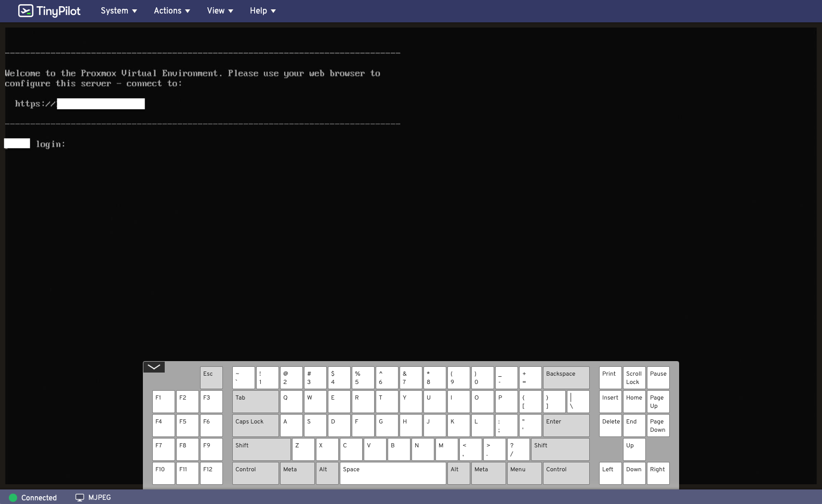Toggle the Caps Lock key
Image resolution: width=822 pixels, height=504 pixels.
(256, 426)
